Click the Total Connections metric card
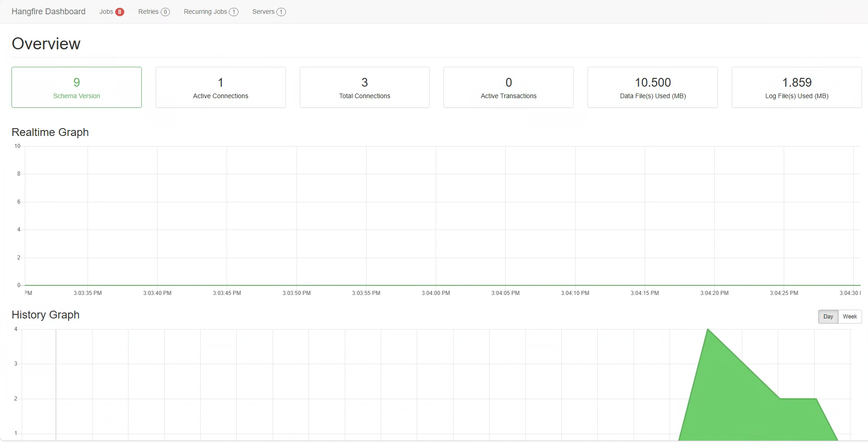 coord(365,88)
